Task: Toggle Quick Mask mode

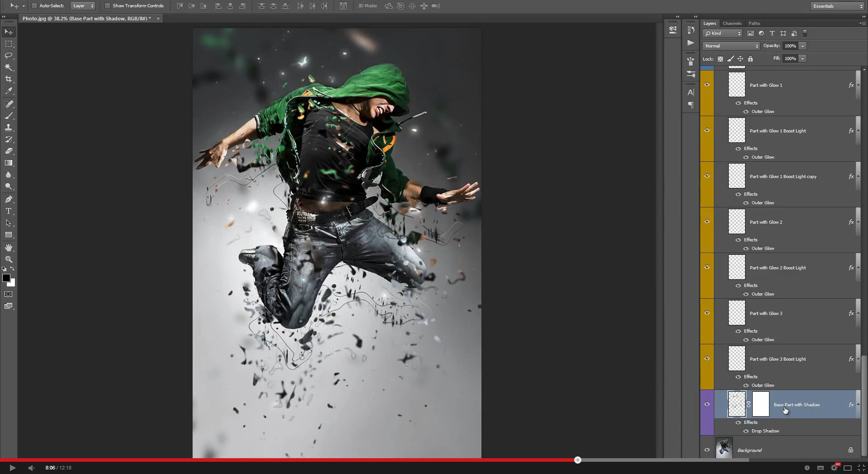Action: pyautogui.click(x=9, y=294)
